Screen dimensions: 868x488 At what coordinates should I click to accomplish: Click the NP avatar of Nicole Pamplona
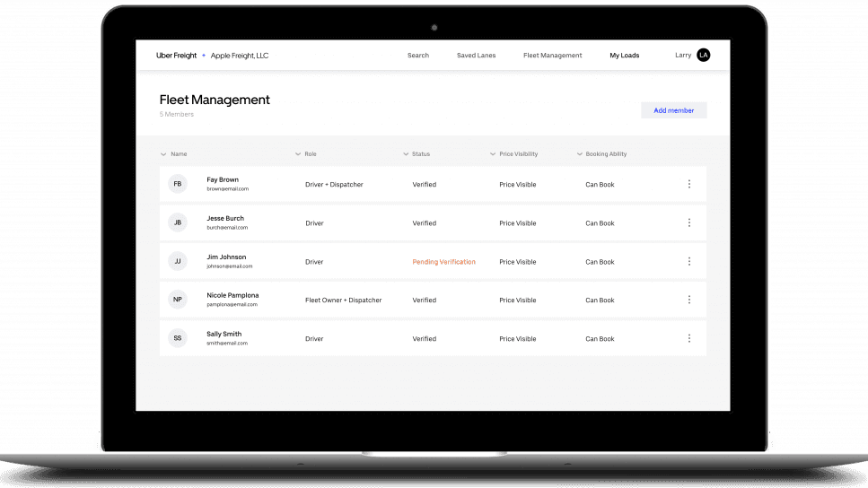178,300
